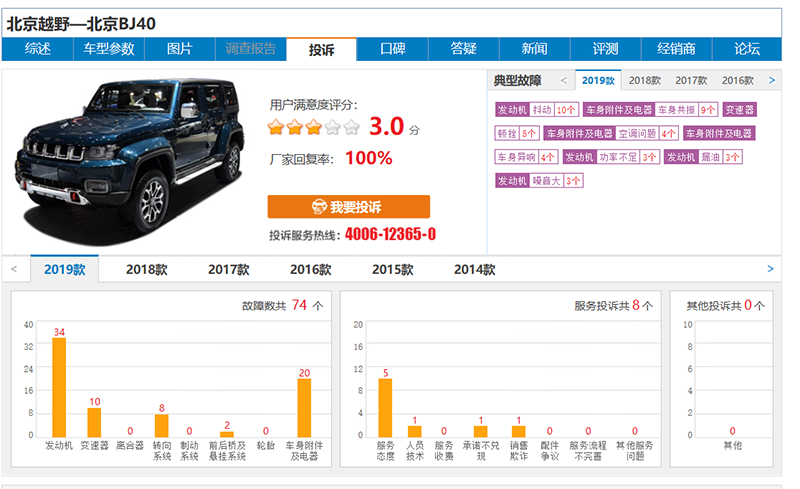Viewport: 800px width, 489px height.
Task: Click the blue BJ40 car photo
Action: [x=130, y=161]
